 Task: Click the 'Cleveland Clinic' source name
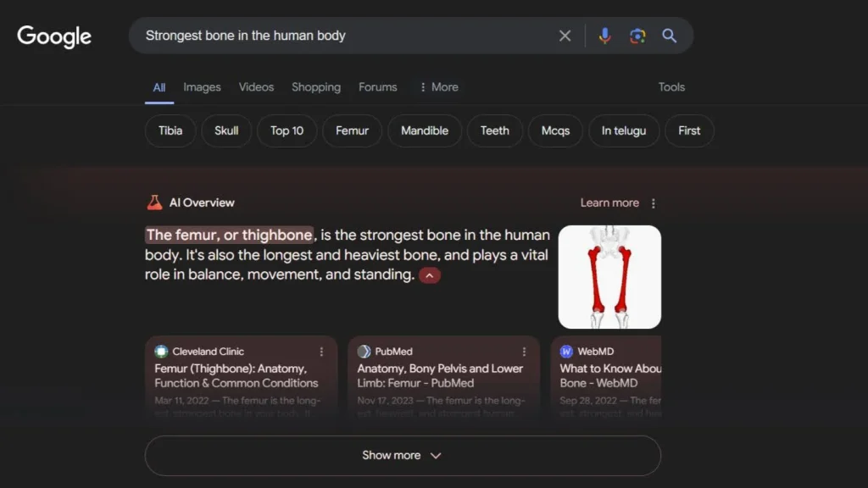[x=209, y=352]
